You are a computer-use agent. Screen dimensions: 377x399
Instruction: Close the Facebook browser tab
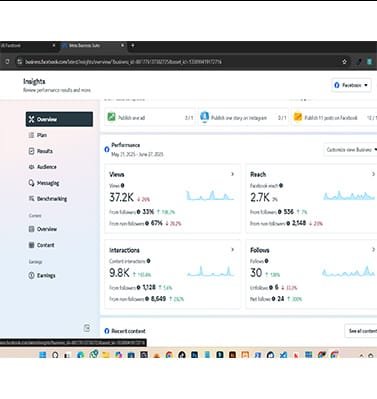[x=54, y=45]
